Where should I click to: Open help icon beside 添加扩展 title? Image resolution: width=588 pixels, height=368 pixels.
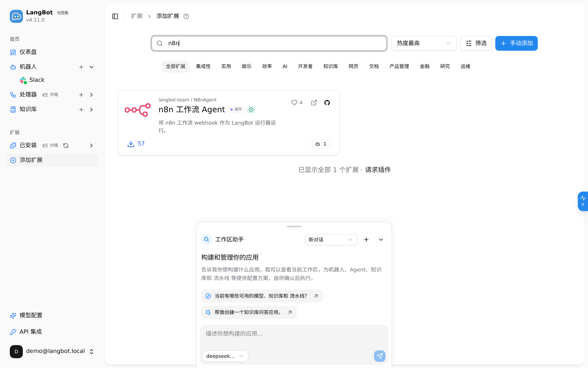click(186, 16)
